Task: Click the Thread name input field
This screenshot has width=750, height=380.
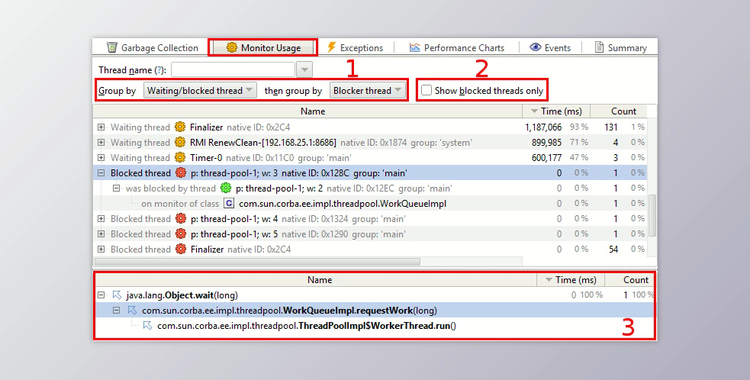Action: pos(233,70)
